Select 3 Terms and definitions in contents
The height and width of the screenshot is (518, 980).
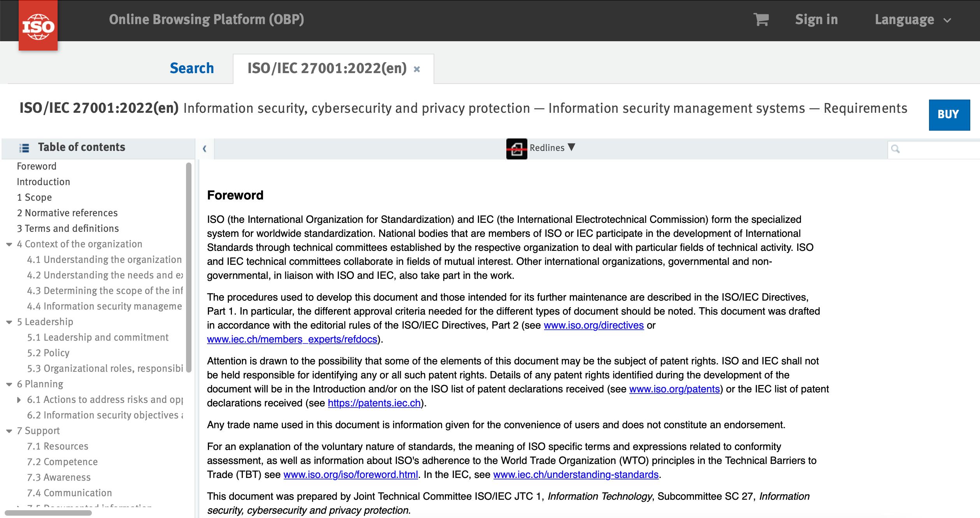(67, 229)
